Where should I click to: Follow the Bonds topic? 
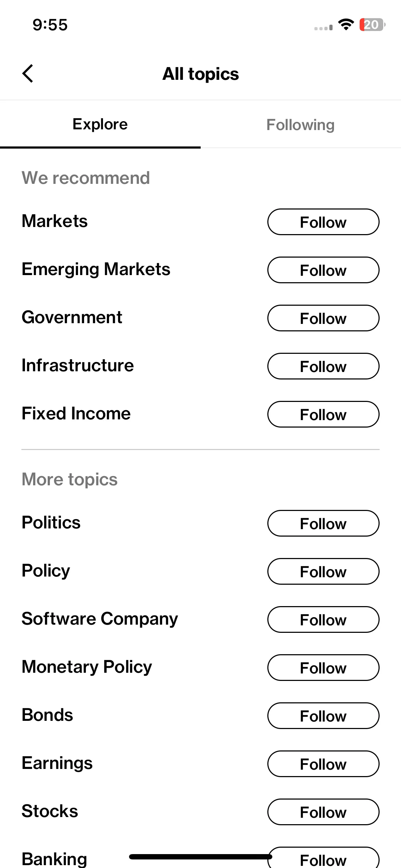click(323, 716)
